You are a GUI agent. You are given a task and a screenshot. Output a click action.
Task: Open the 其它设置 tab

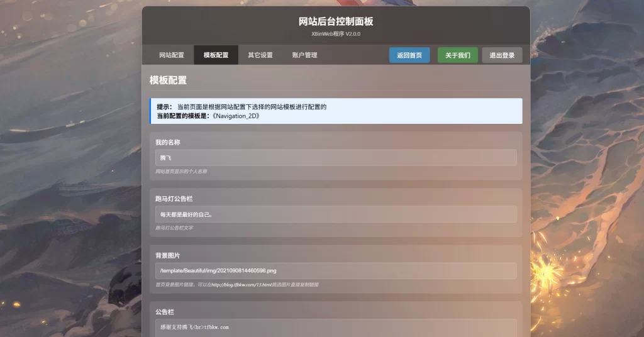(x=260, y=55)
